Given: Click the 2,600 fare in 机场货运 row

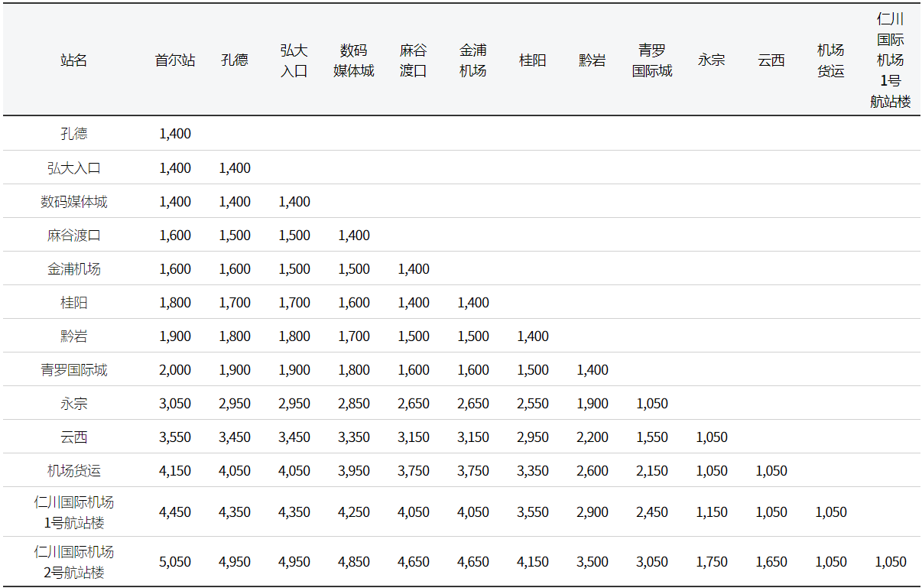Looking at the screenshot, I should pos(592,471).
